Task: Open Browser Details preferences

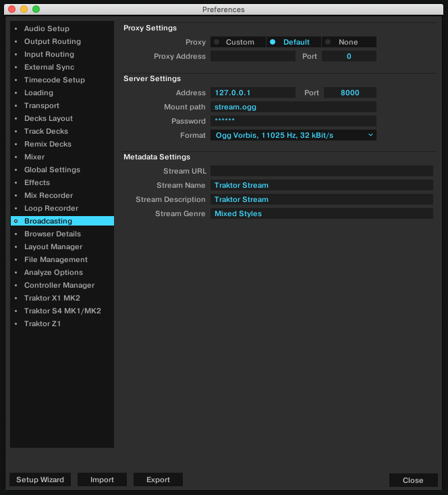Action: click(62, 234)
